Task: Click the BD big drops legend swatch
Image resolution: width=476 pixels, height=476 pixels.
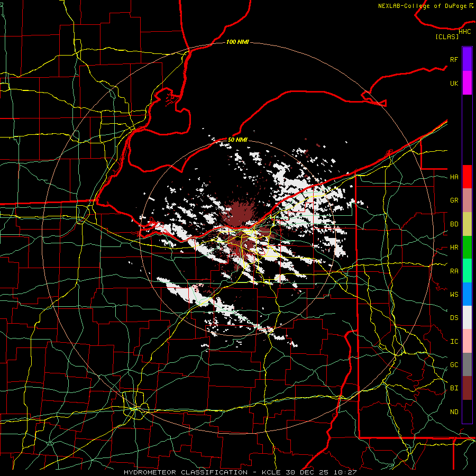Action: [467, 224]
